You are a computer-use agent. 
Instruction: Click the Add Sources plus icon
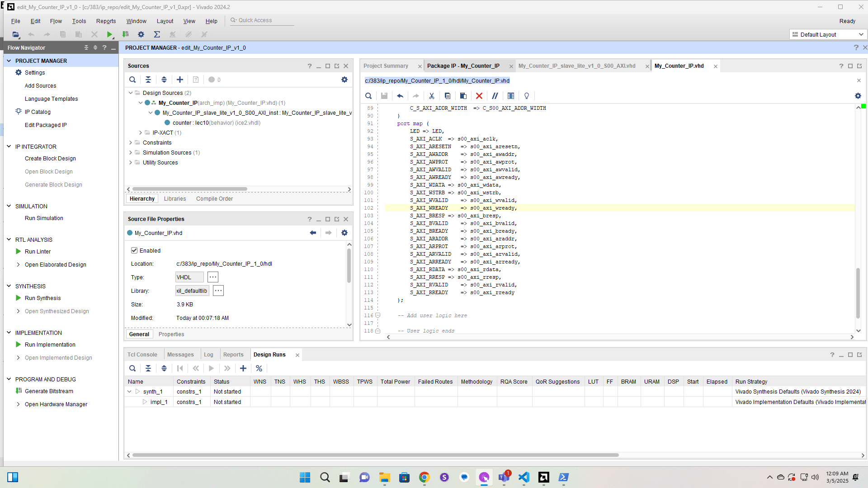(180, 80)
